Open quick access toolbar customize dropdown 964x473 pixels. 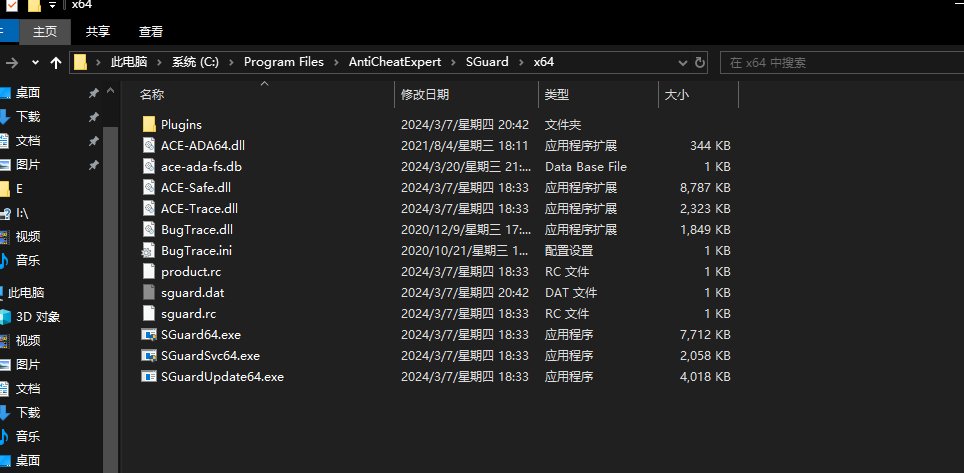pyautogui.click(x=53, y=6)
